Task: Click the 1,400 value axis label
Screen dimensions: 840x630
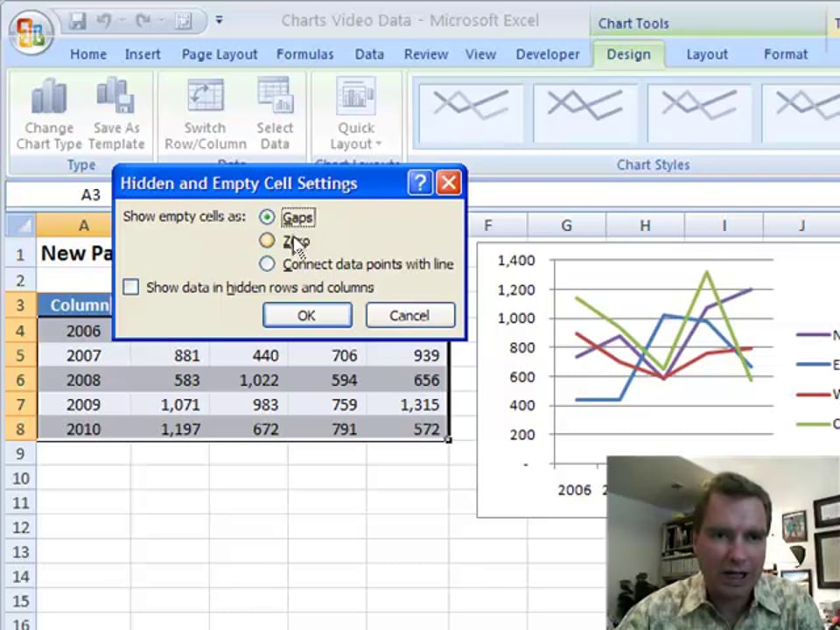Action: 516,261
